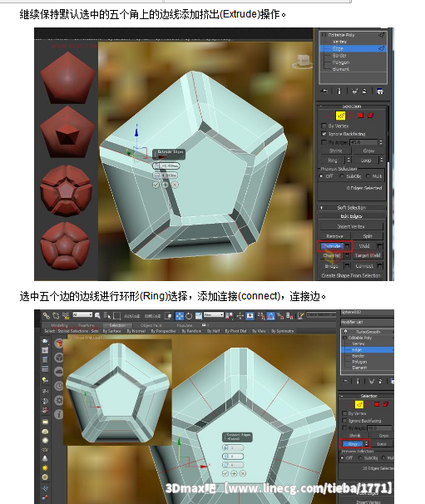
Task: Click Pin Stack icon under upper modifier stack
Action: coord(324,91)
